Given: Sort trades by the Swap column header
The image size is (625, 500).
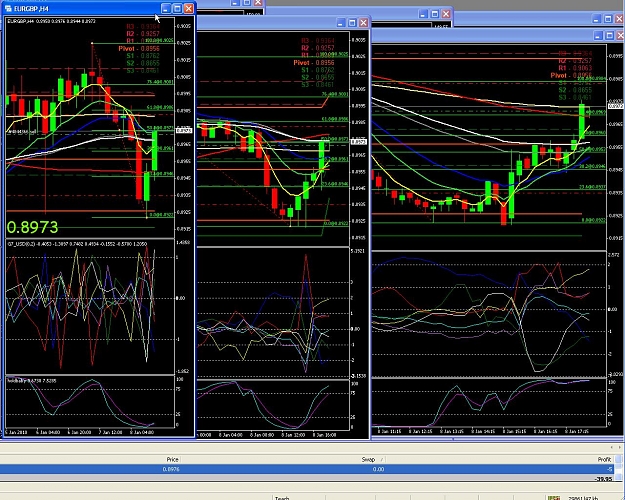Looking at the screenshot, I should [368, 459].
